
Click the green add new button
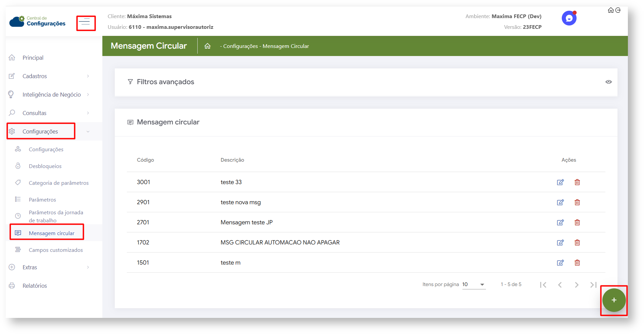coord(613,300)
